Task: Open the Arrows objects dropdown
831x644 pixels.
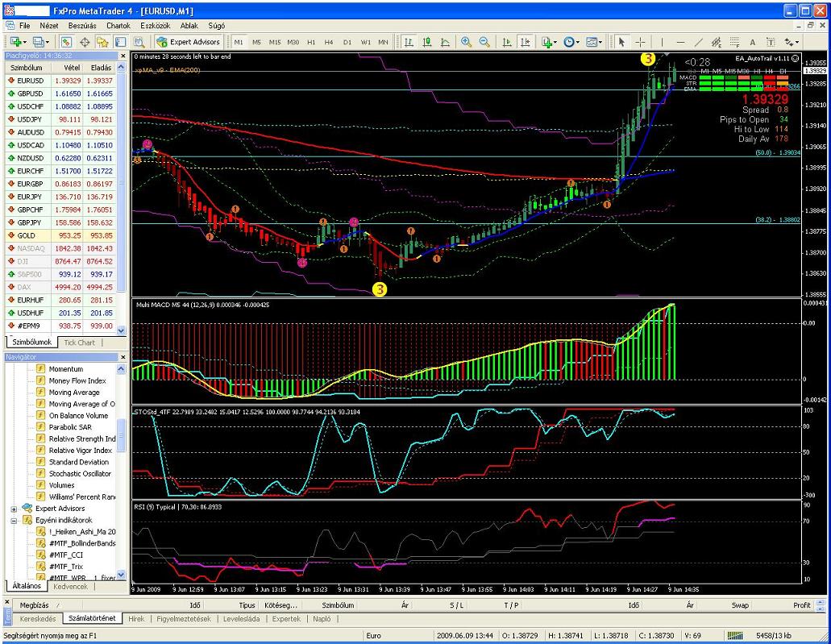Action: coord(792,42)
